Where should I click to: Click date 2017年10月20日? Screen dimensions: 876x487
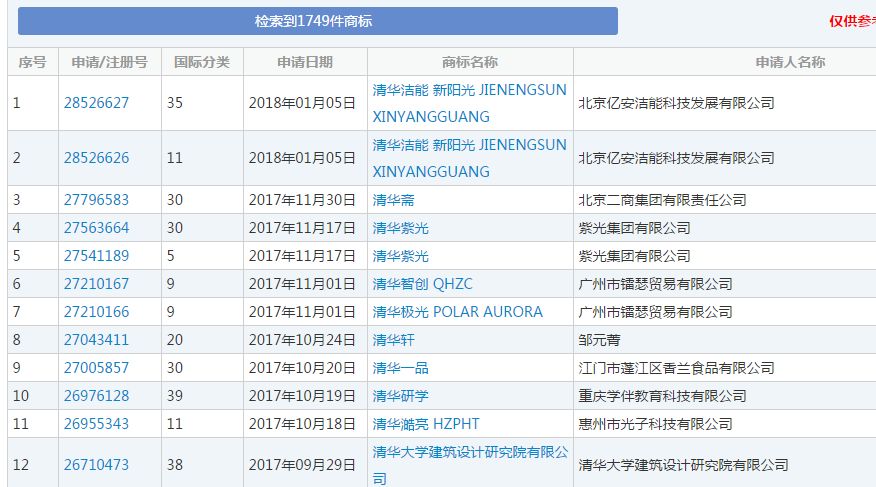pos(302,367)
